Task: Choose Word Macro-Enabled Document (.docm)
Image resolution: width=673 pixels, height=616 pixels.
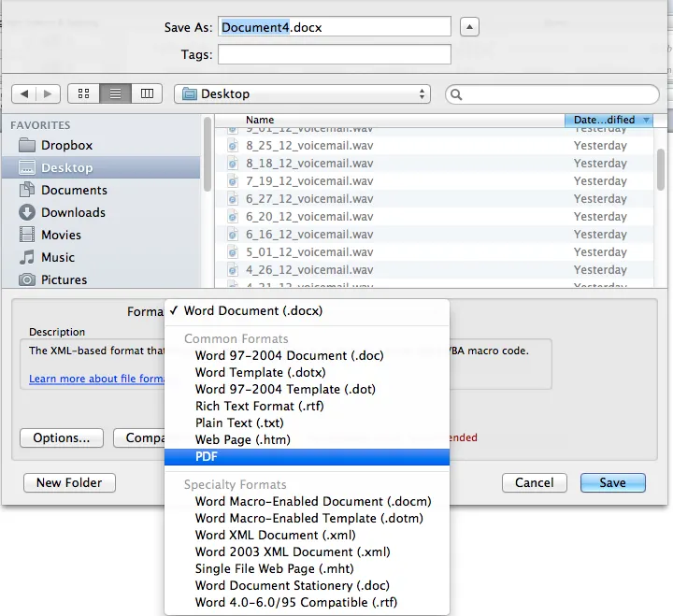Action: click(307, 501)
